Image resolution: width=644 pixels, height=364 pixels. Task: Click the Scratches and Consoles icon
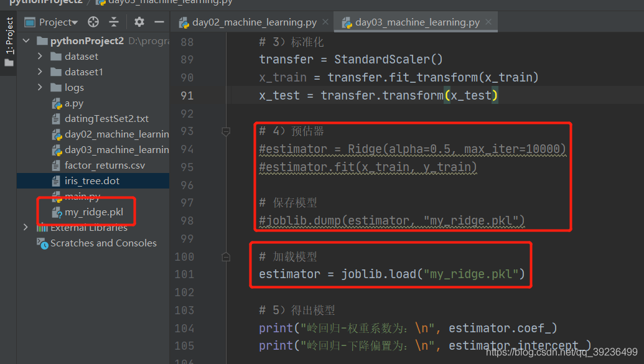pyautogui.click(x=42, y=243)
